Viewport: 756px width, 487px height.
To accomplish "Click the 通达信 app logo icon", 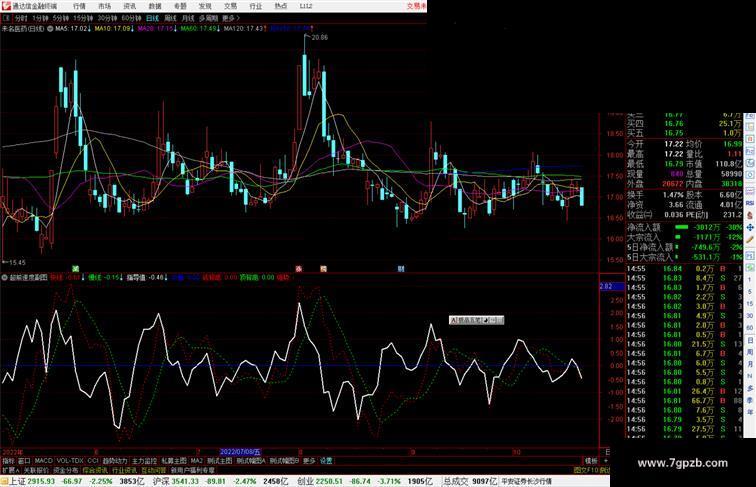I will tap(6, 6).
